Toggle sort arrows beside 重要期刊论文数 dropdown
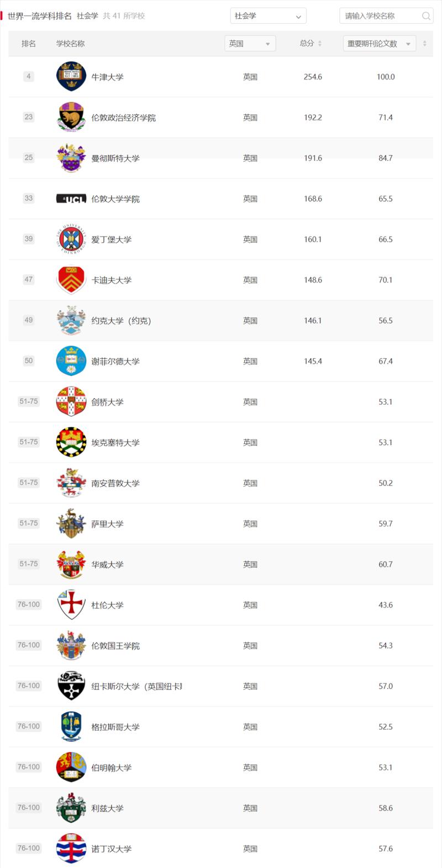Image resolution: width=442 pixels, height=868 pixels. [424, 44]
